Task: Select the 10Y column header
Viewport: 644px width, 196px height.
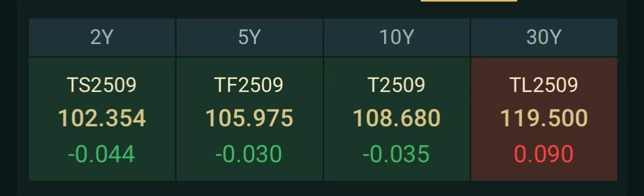Action: [397, 38]
